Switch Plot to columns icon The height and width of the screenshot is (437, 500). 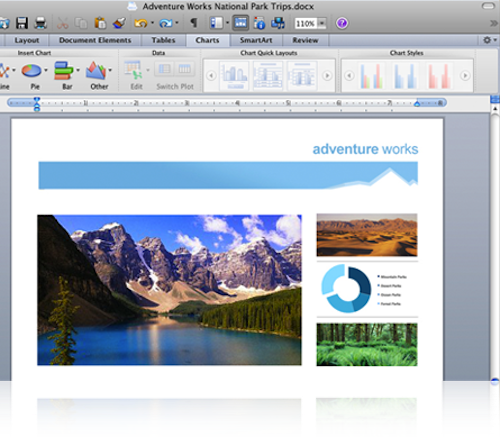[184, 69]
